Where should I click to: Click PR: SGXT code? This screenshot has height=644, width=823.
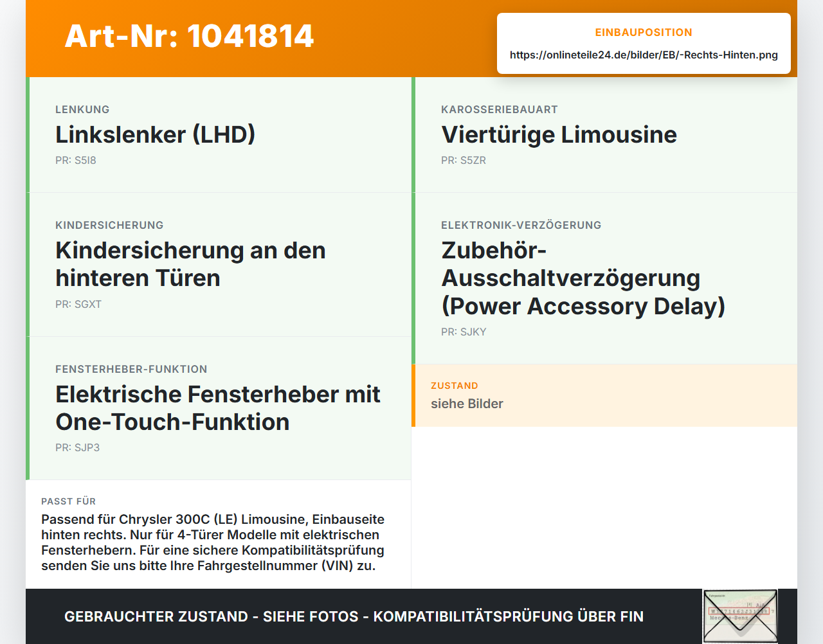pos(78,304)
